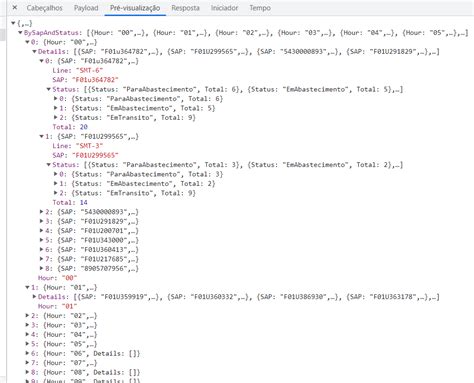This screenshot has width=474, height=383.
Task: Collapse Status array with ParaAbastecimento Total 3
Action: [x=49, y=165]
